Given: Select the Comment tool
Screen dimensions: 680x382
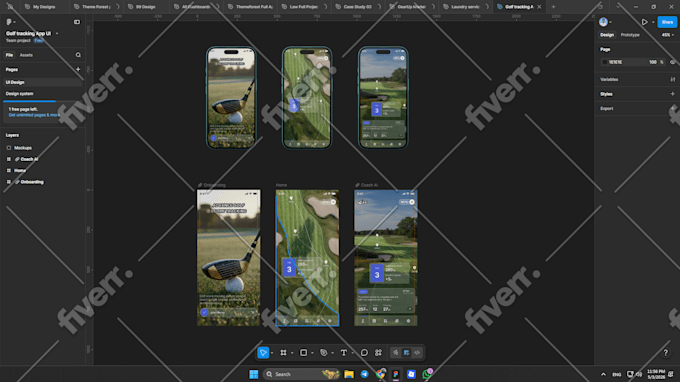Looking at the screenshot, I should [364, 353].
